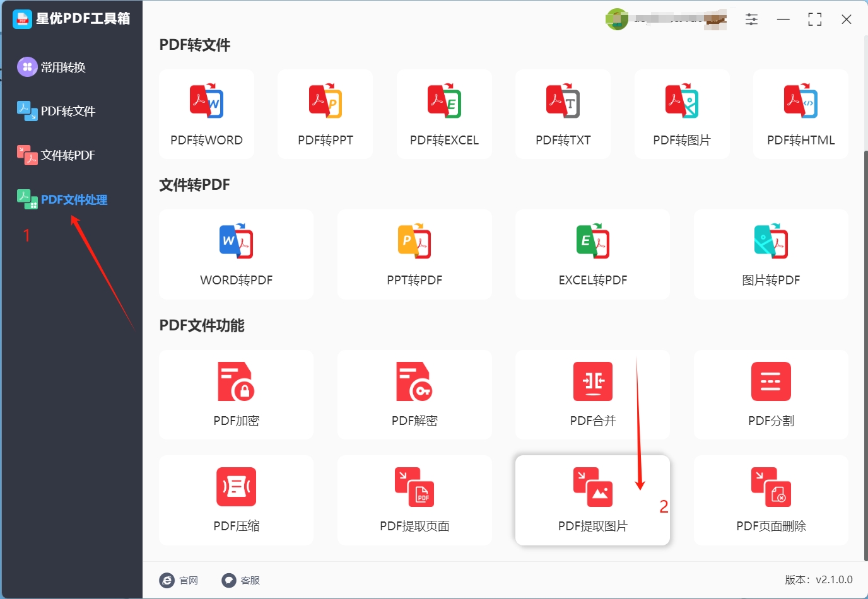The image size is (868, 599).
Task: Select PDF文件处理 in the sidebar
Action: pyautogui.click(x=62, y=199)
